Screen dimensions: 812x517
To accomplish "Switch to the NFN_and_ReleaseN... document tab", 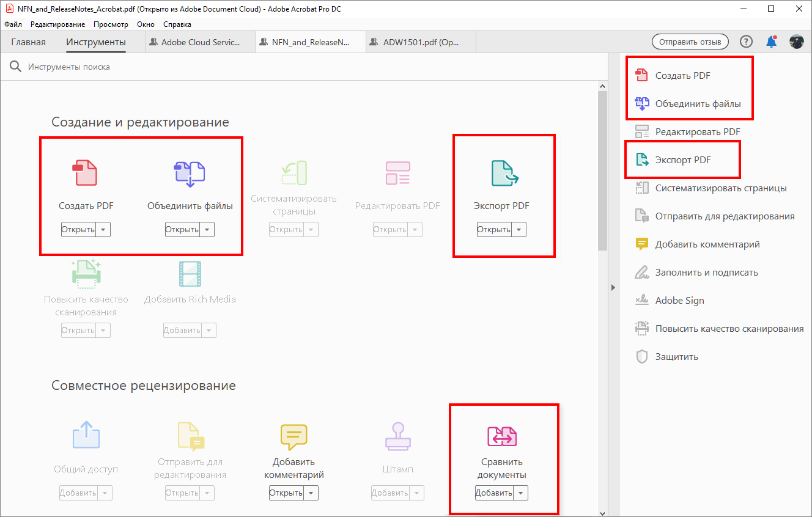I will [311, 42].
